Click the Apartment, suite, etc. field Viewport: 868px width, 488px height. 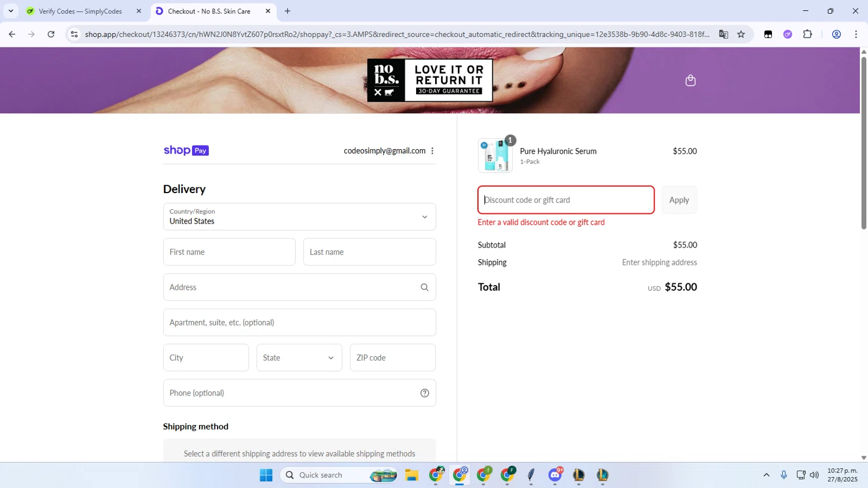click(x=299, y=323)
